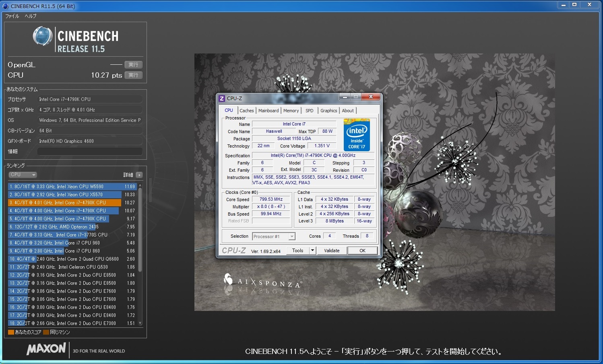
Task: Switch to the About tab in CPU-Z
Action: [x=348, y=111]
